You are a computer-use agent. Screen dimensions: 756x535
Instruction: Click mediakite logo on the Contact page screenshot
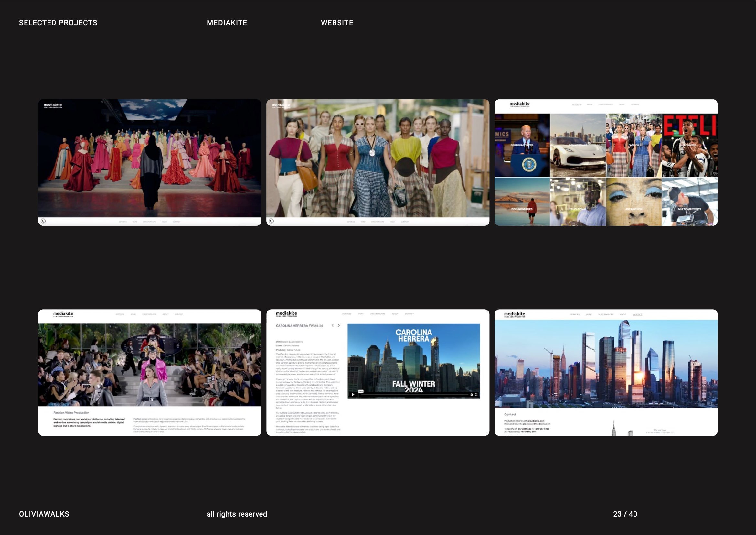[514, 315]
